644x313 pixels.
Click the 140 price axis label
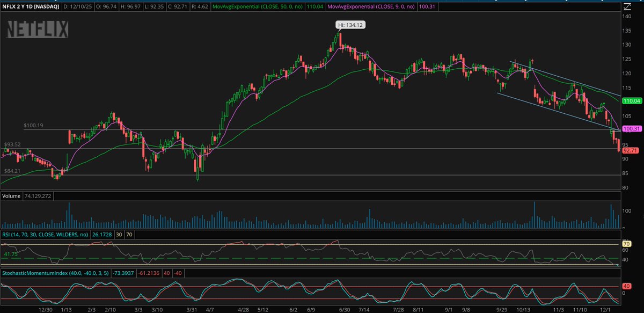coord(627,17)
